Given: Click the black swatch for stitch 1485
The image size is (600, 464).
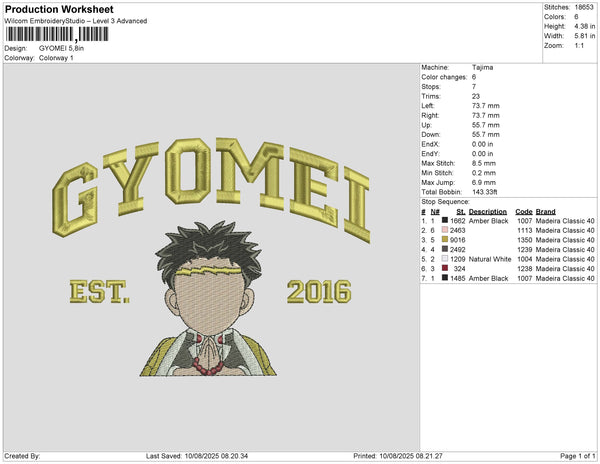Looking at the screenshot, I should (445, 278).
